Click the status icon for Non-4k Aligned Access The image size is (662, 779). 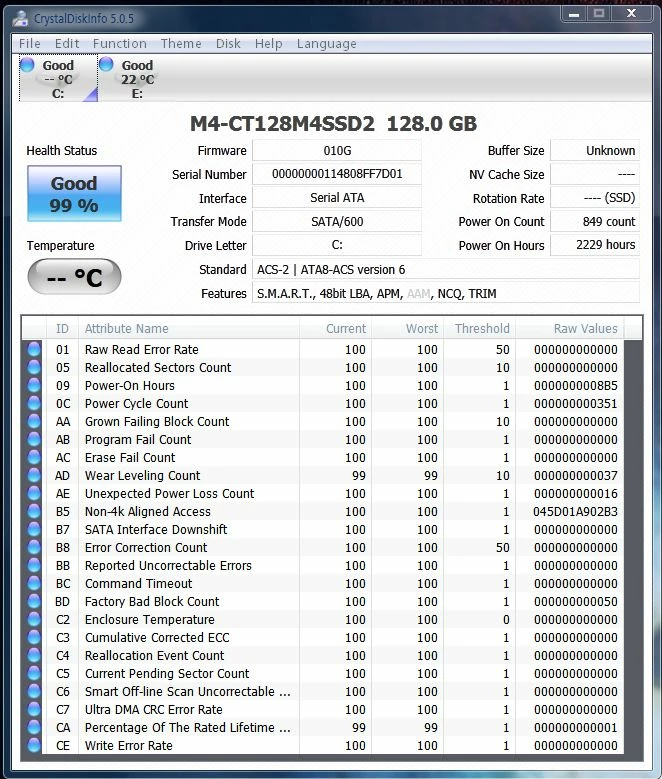[34, 511]
